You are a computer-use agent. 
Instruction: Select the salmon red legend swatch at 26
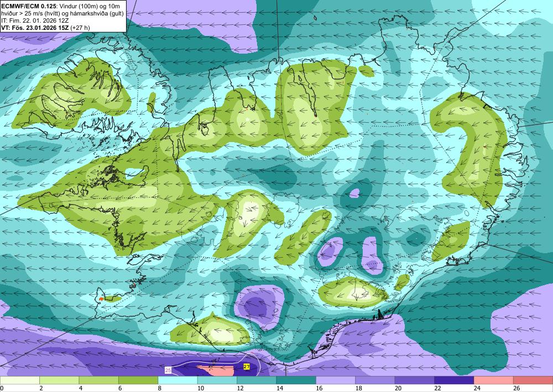point(533,380)
